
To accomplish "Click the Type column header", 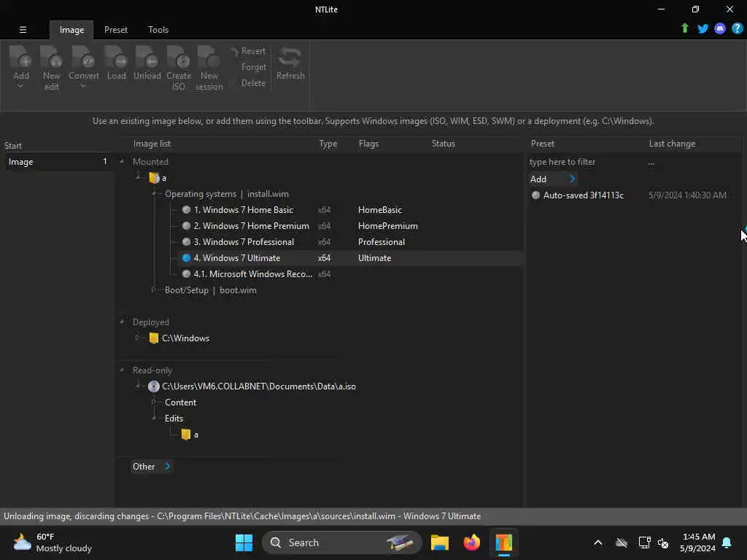I will 328,144.
